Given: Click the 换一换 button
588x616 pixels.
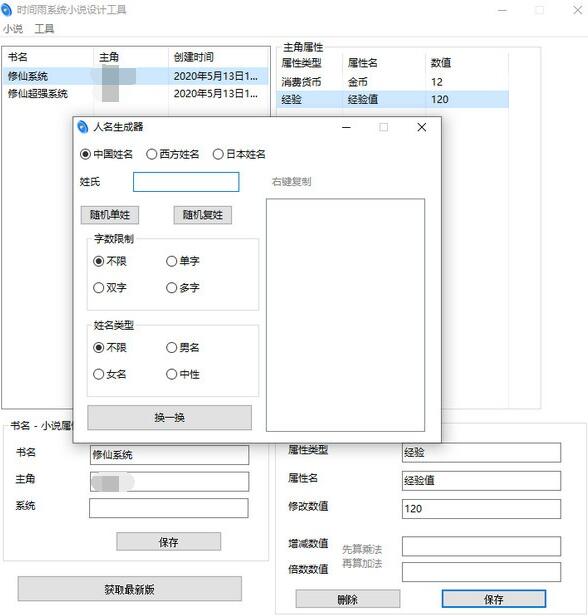Looking at the screenshot, I should click(169, 417).
